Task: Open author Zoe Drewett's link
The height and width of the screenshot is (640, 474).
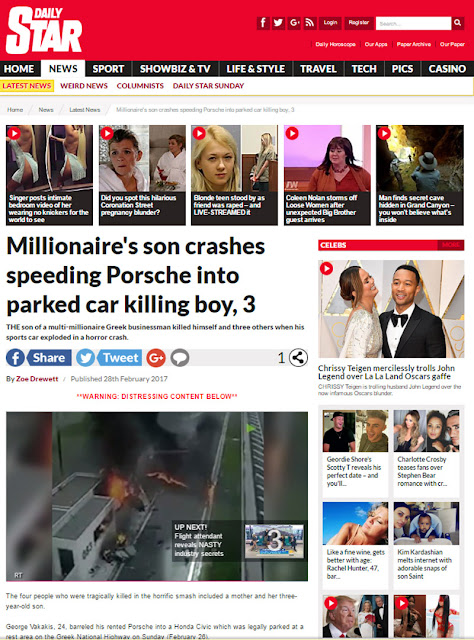Action: [37, 379]
